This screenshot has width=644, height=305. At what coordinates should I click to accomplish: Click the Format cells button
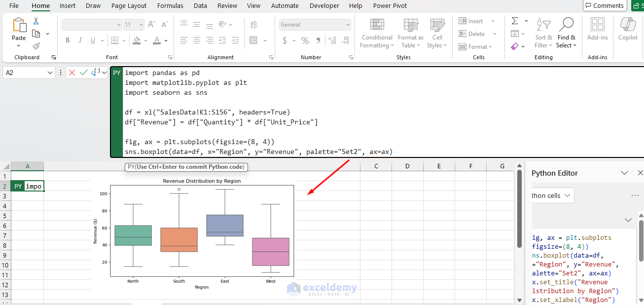click(475, 46)
